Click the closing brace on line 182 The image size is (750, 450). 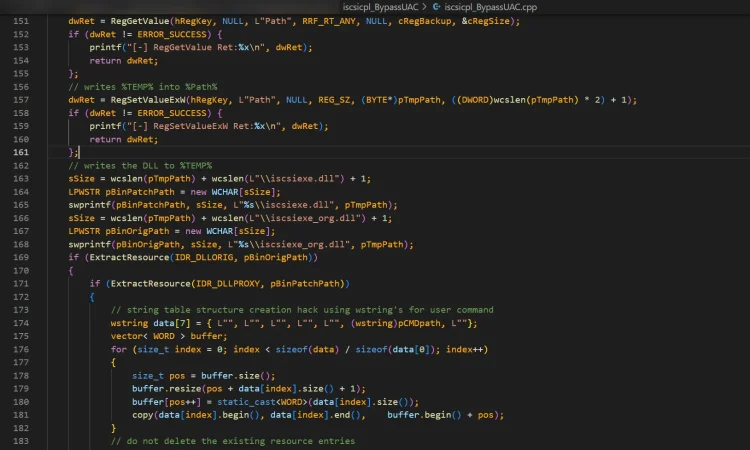coord(113,428)
